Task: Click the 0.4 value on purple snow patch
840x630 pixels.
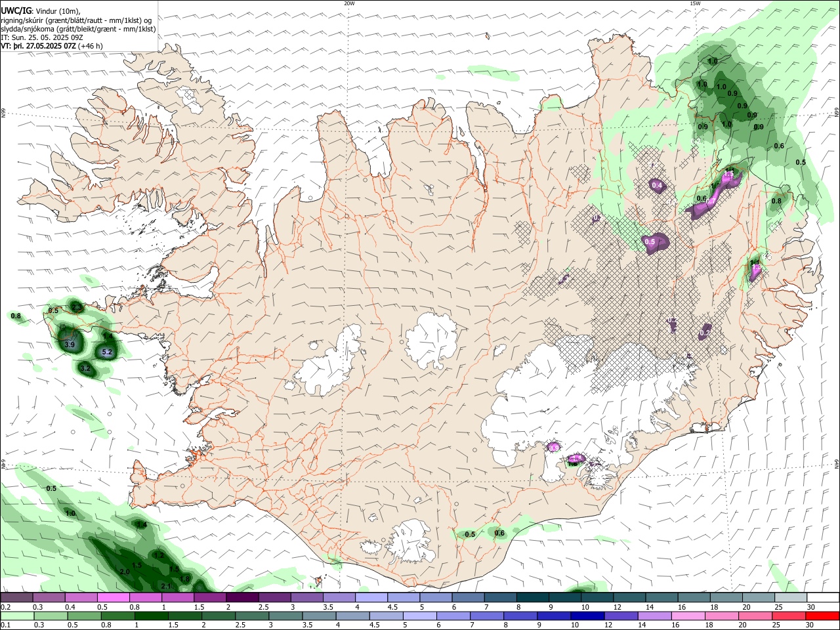Action: (657, 186)
